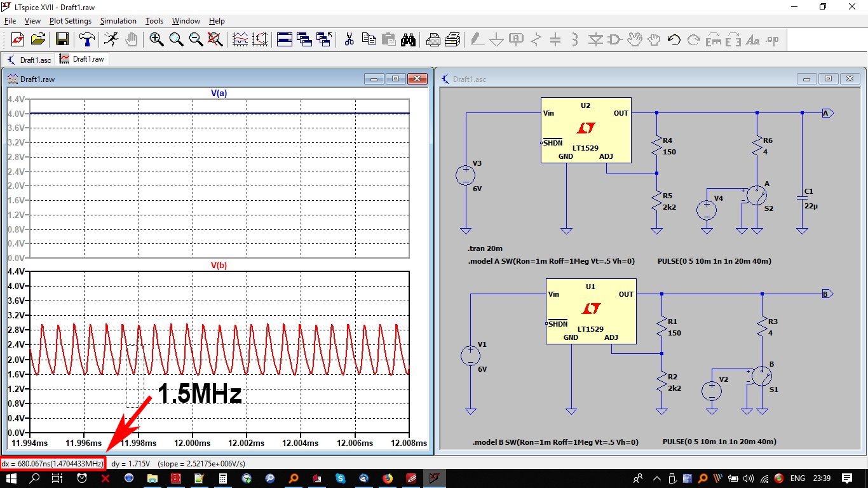Open the Simulation menu
The height and width of the screenshot is (488, 868).
(x=118, y=21)
